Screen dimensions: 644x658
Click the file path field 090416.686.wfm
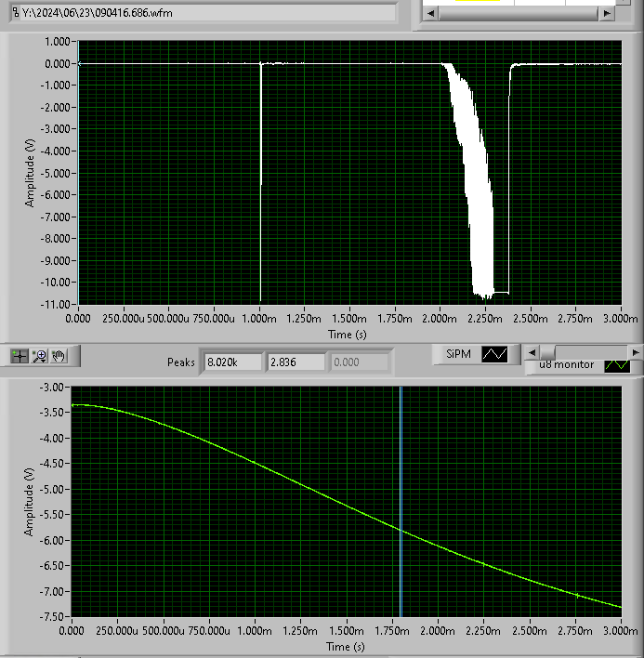coord(203,13)
